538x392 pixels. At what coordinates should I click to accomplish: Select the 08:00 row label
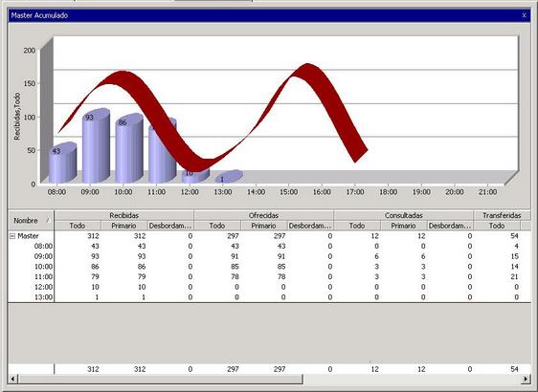click(x=43, y=246)
